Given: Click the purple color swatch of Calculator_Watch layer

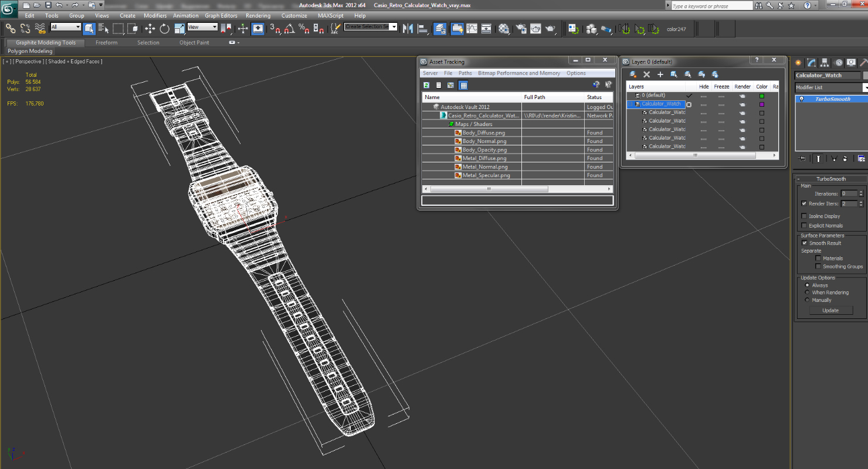Looking at the screenshot, I should [x=762, y=104].
